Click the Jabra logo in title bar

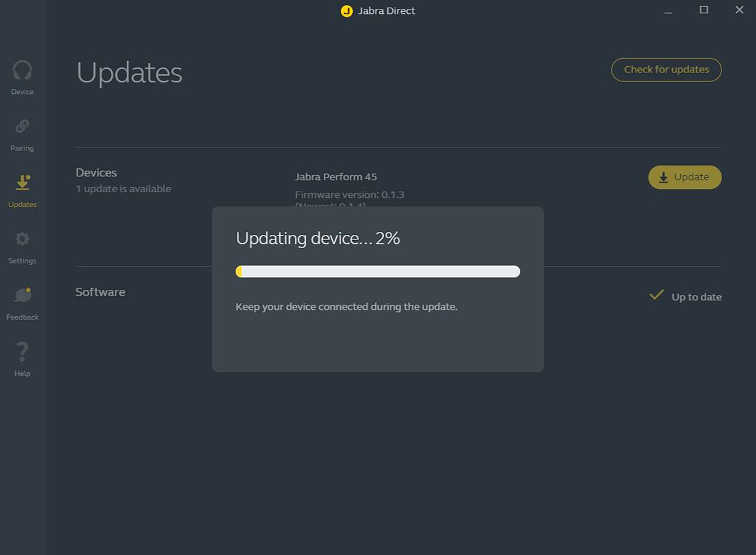(x=346, y=11)
